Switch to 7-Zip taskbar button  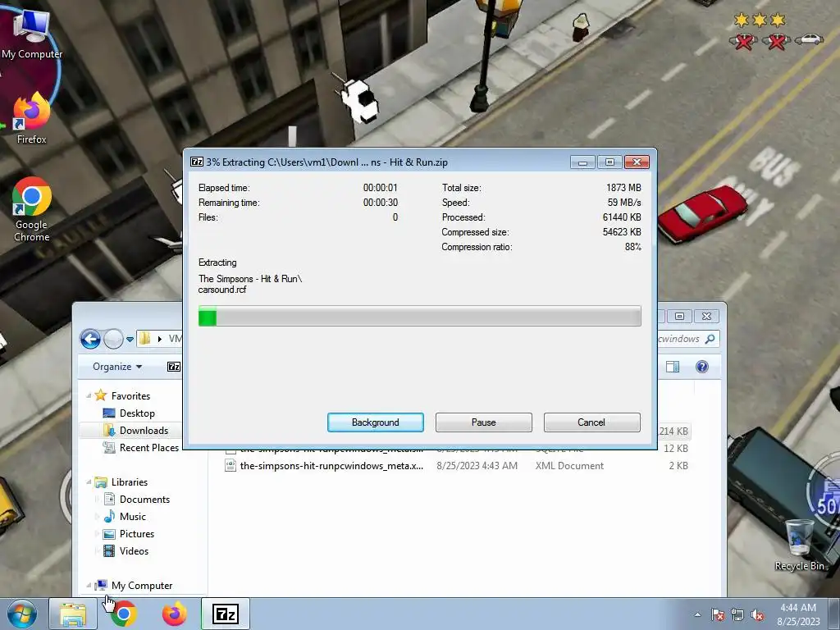pyautogui.click(x=226, y=614)
